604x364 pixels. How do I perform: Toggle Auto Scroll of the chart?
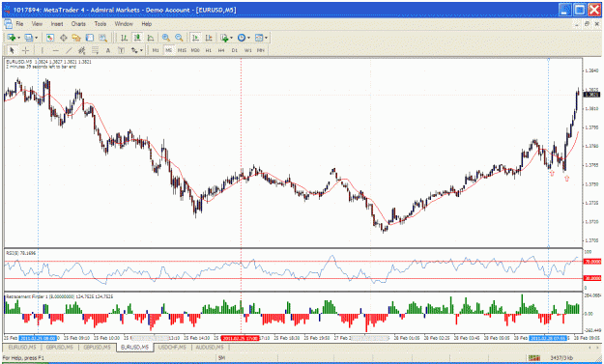click(195, 38)
